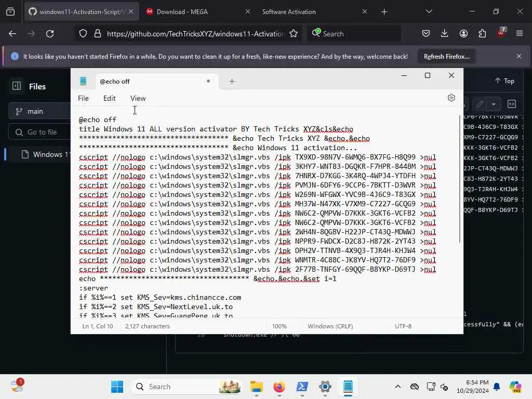
Task: Click Firefox back arrow
Action: pos(12,34)
